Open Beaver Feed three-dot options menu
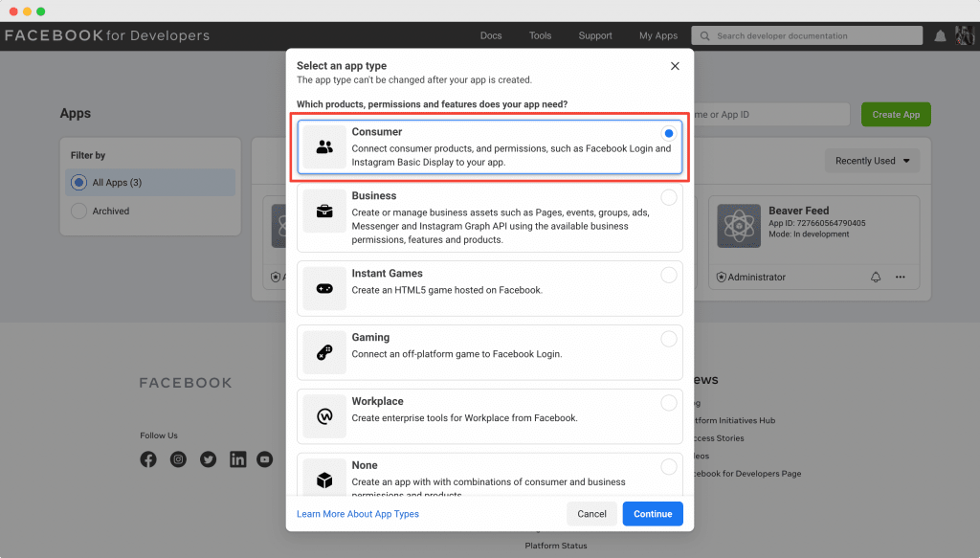Viewport: 980px width, 558px height. tap(900, 277)
